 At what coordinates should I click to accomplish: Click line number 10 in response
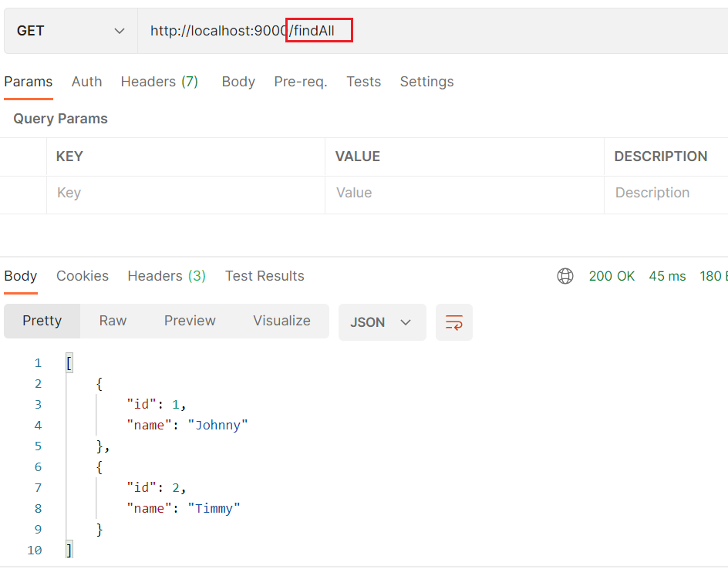(x=35, y=550)
